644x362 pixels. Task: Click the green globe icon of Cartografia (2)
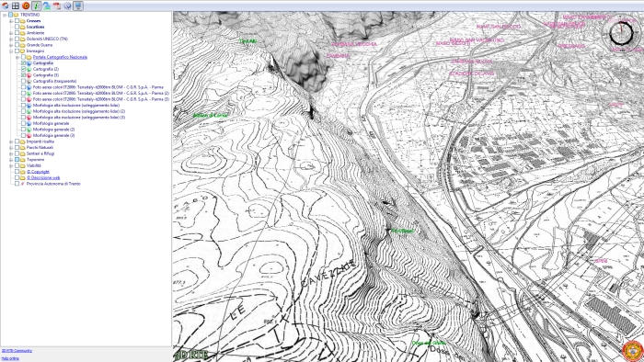click(29, 69)
